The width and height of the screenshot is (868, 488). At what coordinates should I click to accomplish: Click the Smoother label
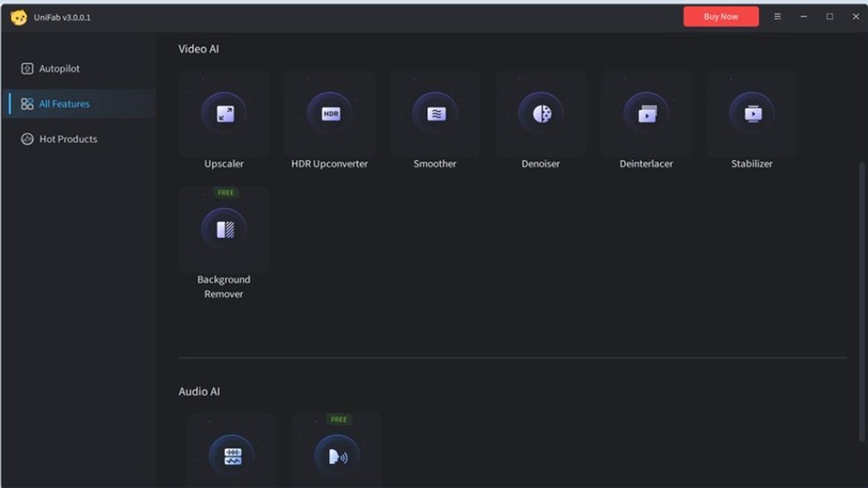coord(435,163)
